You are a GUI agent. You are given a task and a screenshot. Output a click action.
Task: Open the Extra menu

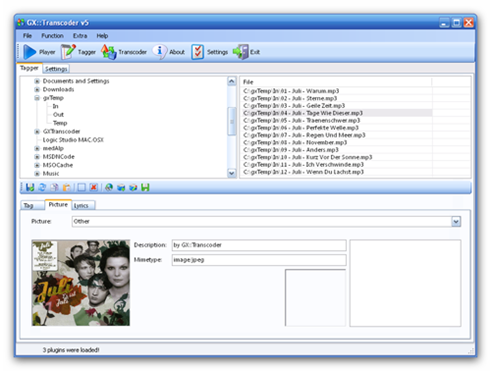(x=80, y=36)
